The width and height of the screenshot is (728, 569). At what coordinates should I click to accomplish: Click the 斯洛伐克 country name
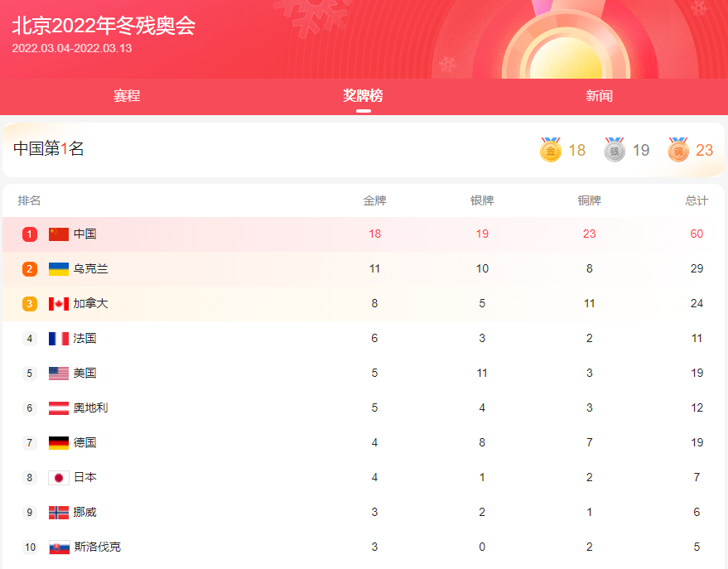click(97, 547)
